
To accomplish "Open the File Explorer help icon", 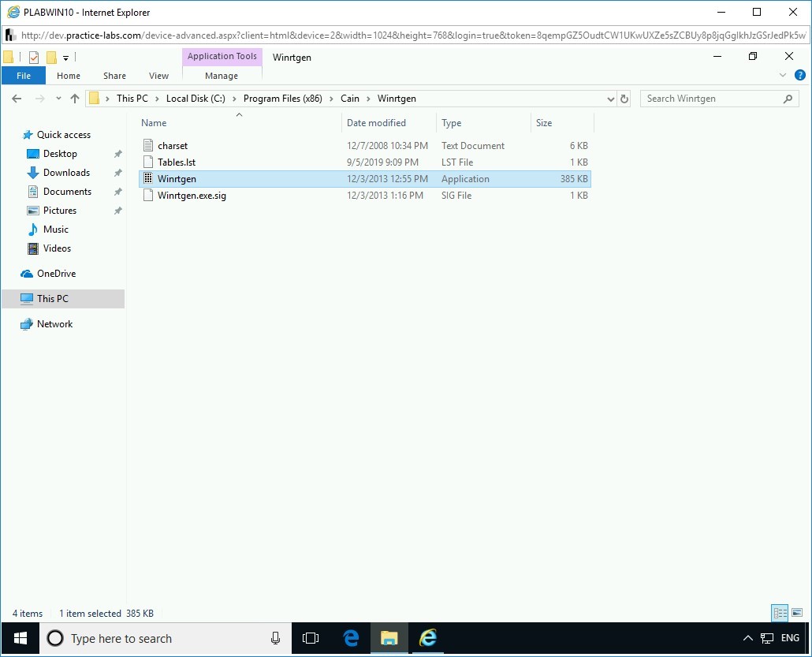I will pos(799,76).
